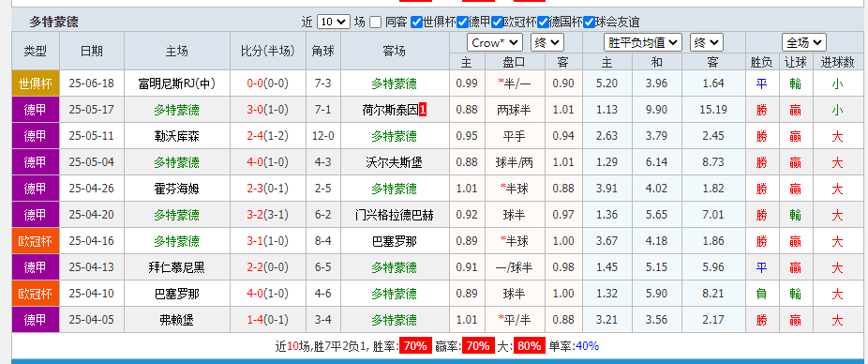Click the 平 result on 25-06-18 row
This screenshot has height=364, width=868.
762,83
